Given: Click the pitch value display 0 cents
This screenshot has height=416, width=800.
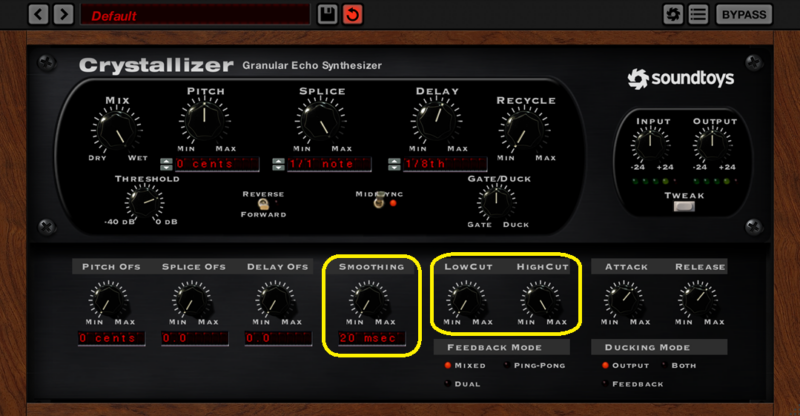Looking at the screenshot, I should coord(217,164).
